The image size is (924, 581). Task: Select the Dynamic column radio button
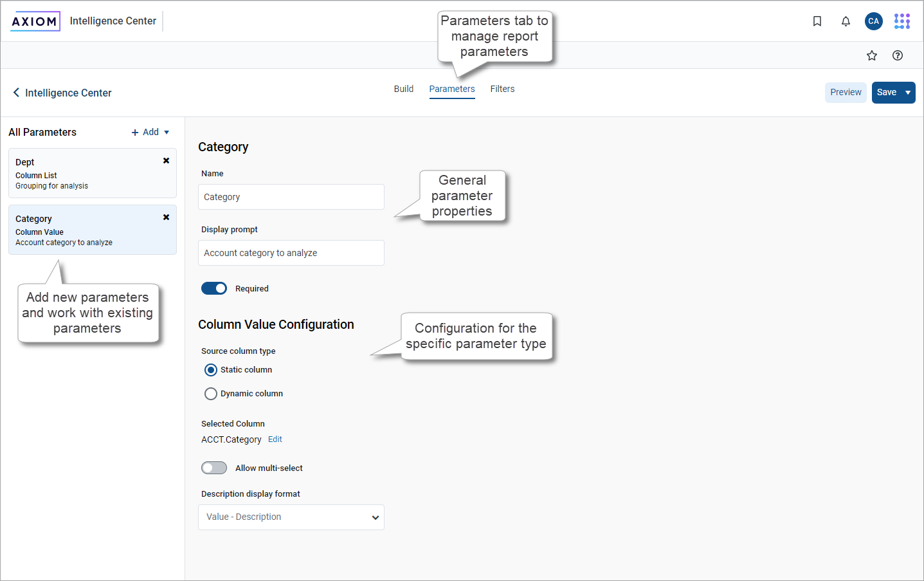click(210, 393)
